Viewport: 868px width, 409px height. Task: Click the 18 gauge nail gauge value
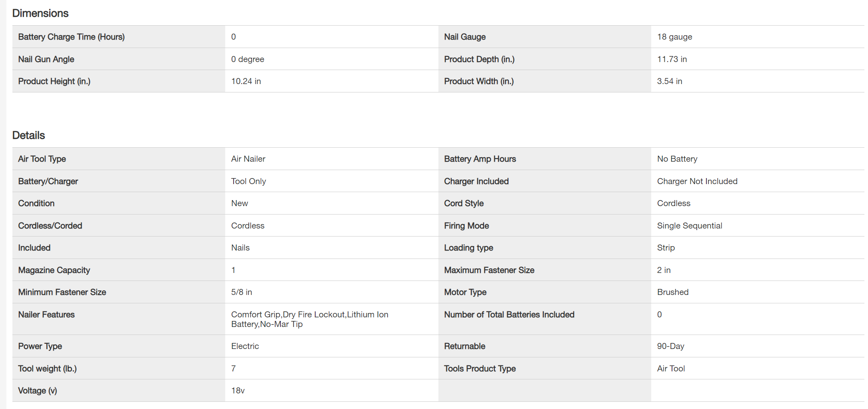674,37
